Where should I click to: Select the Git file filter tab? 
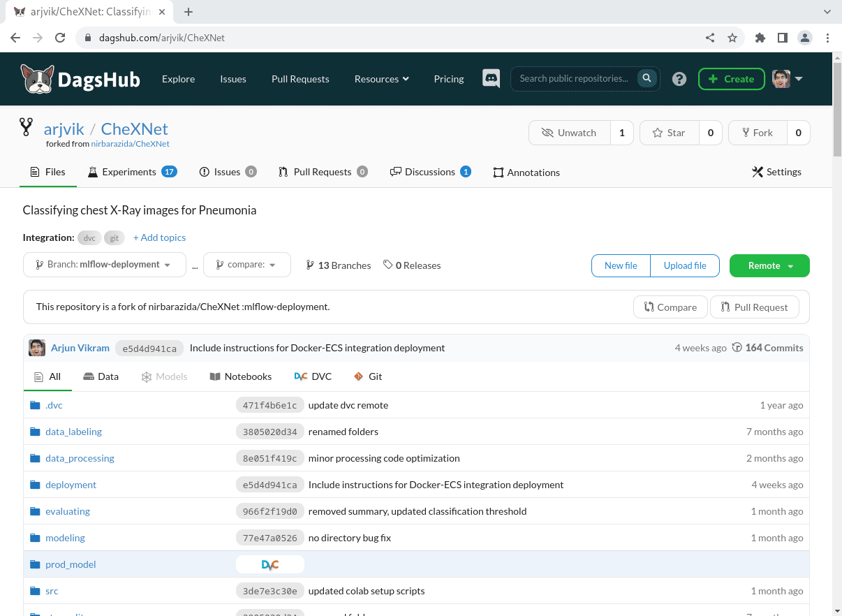(x=368, y=376)
